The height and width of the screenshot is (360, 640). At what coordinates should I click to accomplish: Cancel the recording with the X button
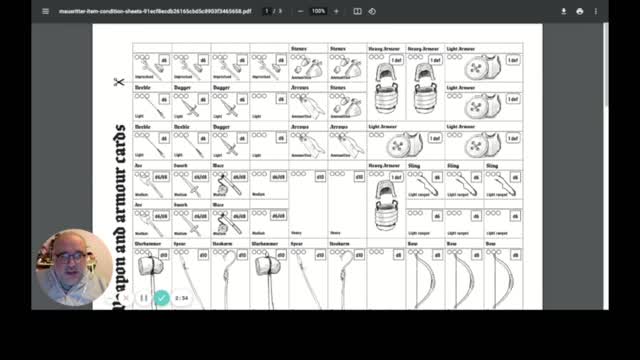point(126,298)
